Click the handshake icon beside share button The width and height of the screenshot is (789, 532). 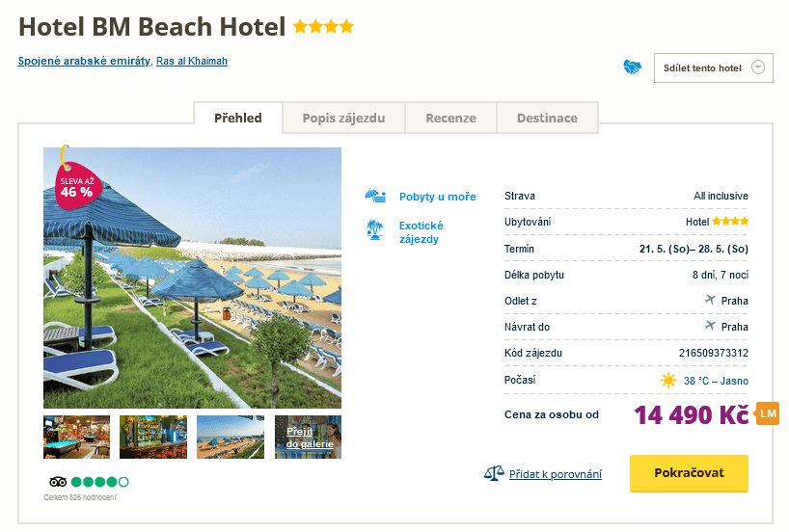tap(633, 67)
